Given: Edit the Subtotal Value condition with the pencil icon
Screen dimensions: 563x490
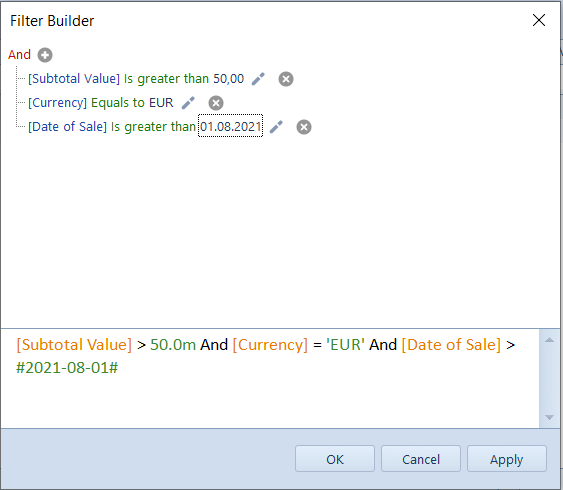Looking at the screenshot, I should pos(258,79).
